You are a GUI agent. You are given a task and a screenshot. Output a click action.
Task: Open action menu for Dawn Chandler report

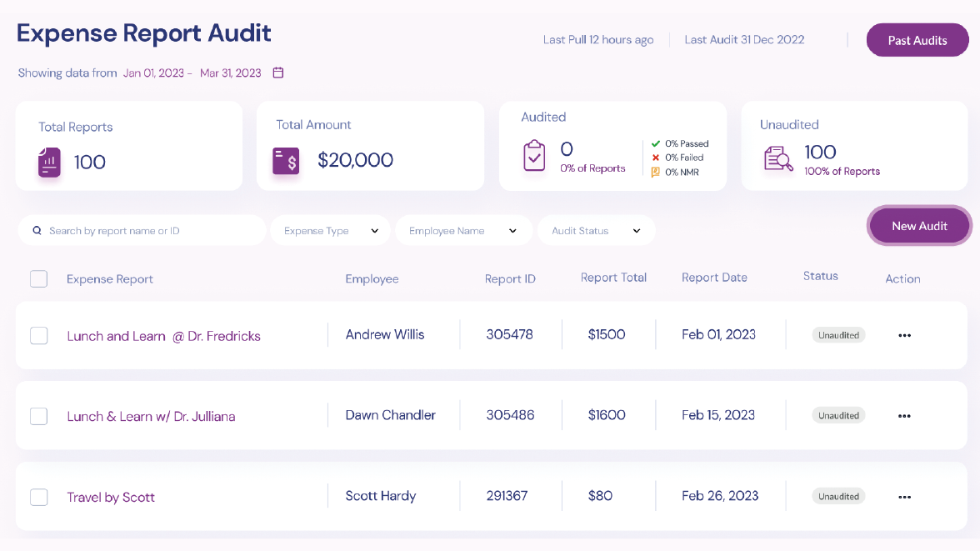point(904,416)
